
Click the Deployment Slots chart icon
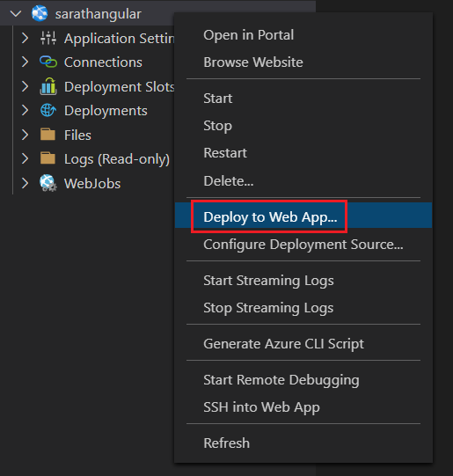[x=48, y=86]
